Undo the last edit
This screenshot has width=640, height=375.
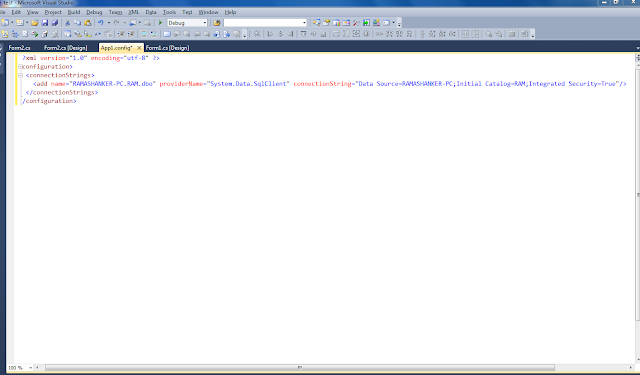100,23
